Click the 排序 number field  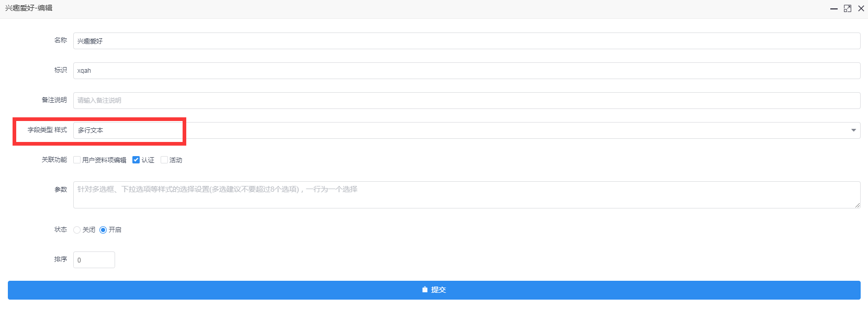click(94, 260)
